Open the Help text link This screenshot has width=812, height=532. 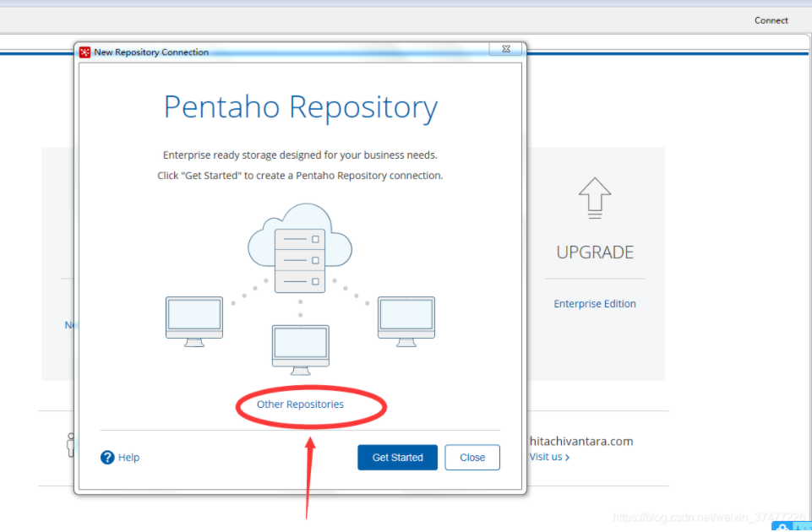point(129,458)
